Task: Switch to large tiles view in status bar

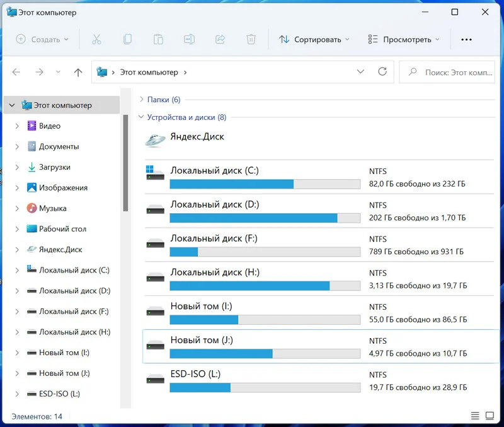Action: click(x=490, y=416)
